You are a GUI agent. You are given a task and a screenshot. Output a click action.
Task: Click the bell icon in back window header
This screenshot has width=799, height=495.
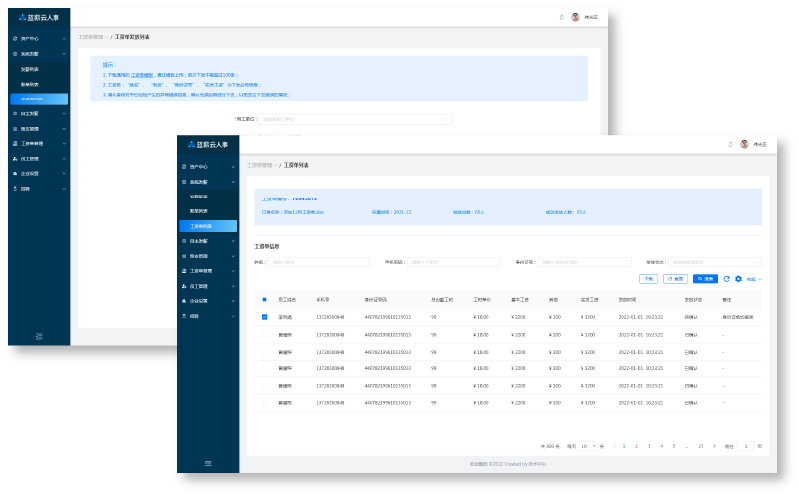tap(561, 17)
